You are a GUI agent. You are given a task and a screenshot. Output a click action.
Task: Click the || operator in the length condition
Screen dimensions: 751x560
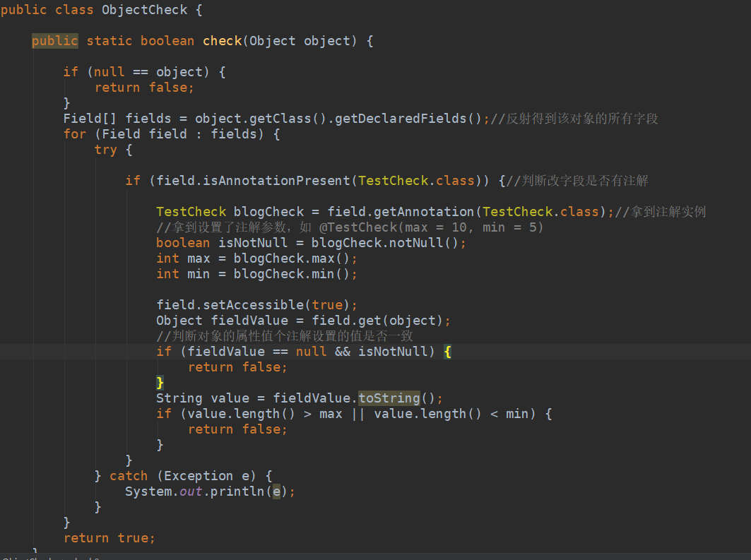357,414
